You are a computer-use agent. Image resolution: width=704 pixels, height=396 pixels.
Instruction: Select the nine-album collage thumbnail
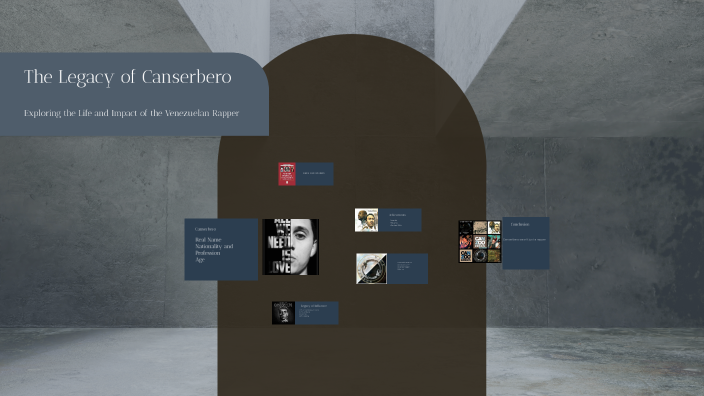pos(480,242)
